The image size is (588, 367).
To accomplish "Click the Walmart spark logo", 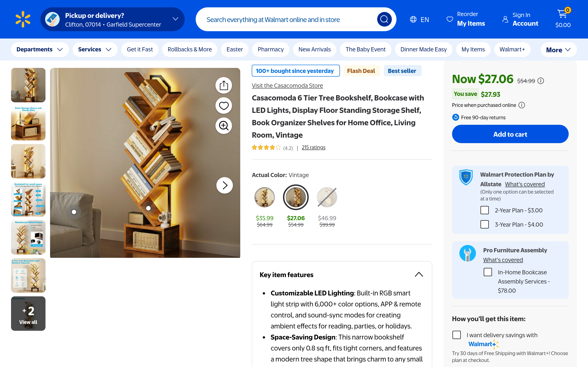I will tap(23, 19).
